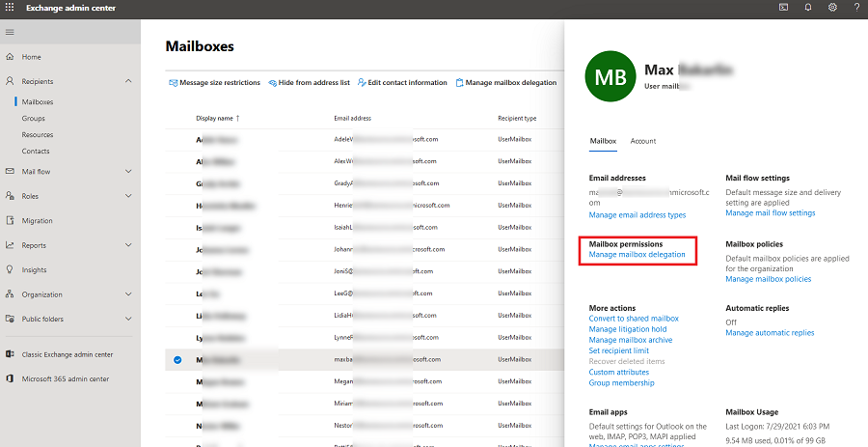Open Contacts in the navigation
The width and height of the screenshot is (868, 447).
(x=36, y=151)
